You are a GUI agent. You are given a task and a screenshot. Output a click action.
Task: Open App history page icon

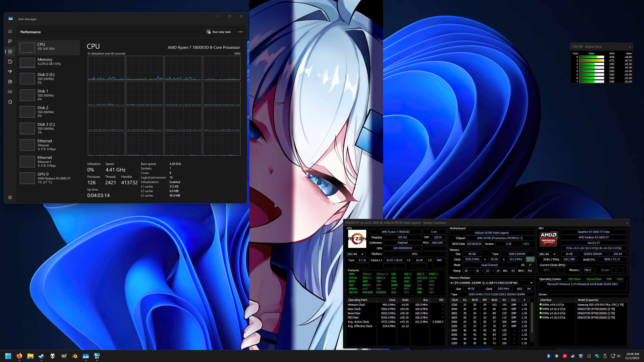tap(10, 62)
